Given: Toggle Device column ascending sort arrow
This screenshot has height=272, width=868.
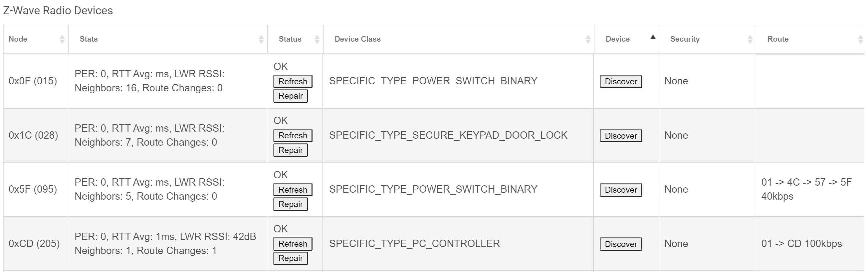Looking at the screenshot, I should click(x=653, y=37).
